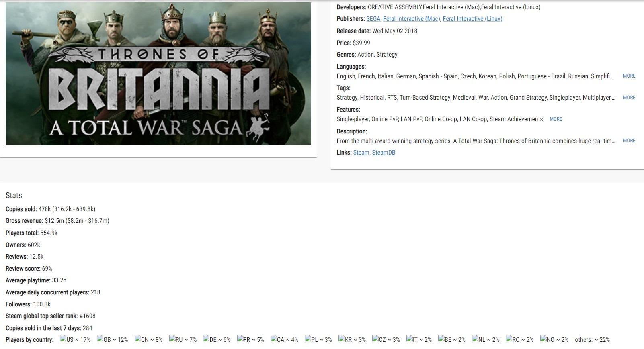
Task: Select the 'others: ~ 22%' country text
Action: (x=592, y=340)
